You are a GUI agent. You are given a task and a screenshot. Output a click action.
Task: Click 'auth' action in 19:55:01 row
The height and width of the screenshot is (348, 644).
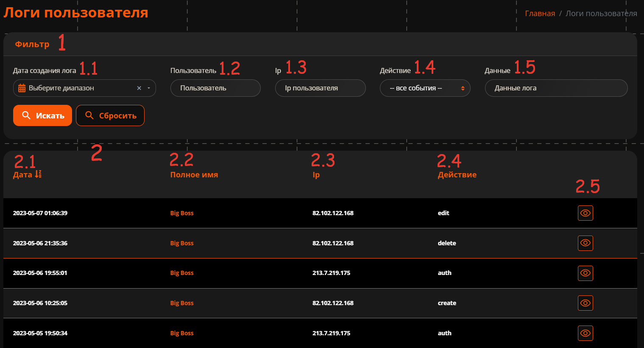coord(444,273)
